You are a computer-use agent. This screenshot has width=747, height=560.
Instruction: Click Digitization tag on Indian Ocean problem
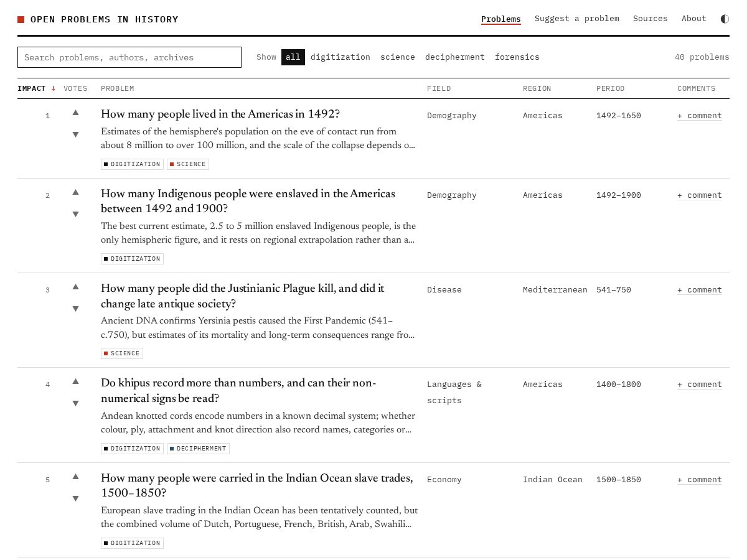pyautogui.click(x=132, y=543)
